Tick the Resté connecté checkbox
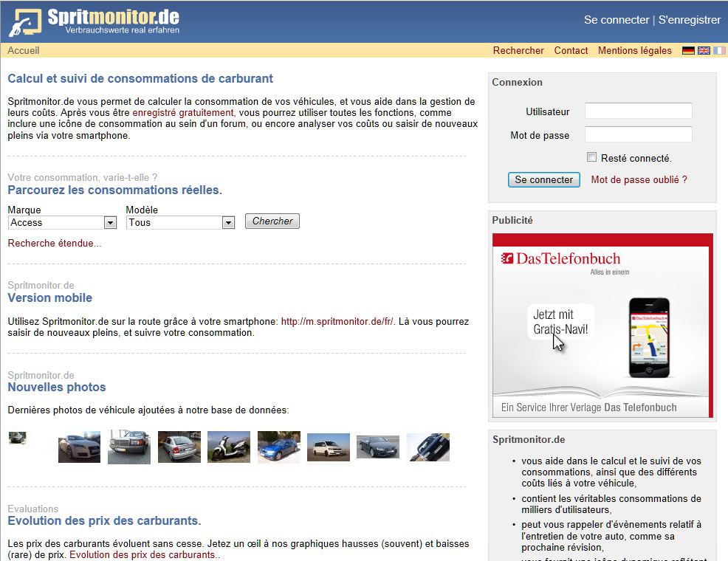This screenshot has width=728, height=561. point(591,157)
